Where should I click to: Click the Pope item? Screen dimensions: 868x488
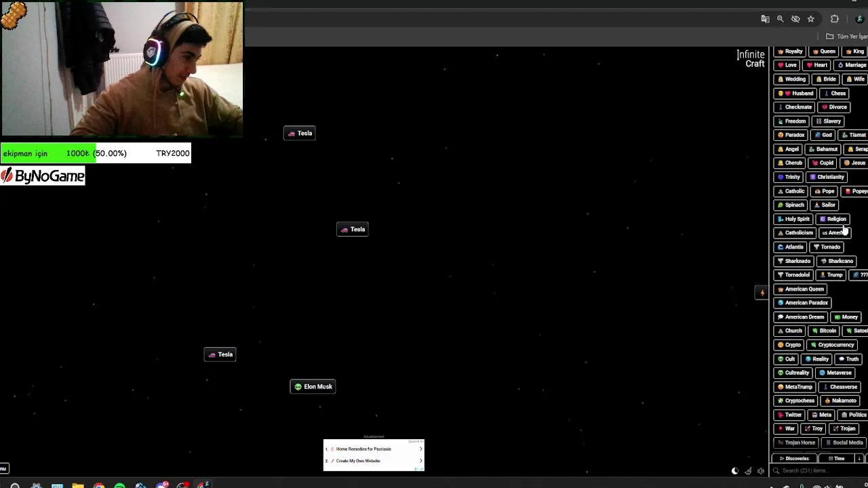pyautogui.click(x=825, y=191)
